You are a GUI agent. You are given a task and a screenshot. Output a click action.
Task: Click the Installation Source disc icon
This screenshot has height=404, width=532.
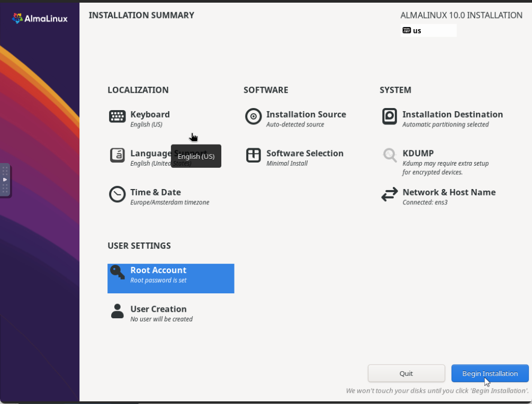pyautogui.click(x=254, y=116)
